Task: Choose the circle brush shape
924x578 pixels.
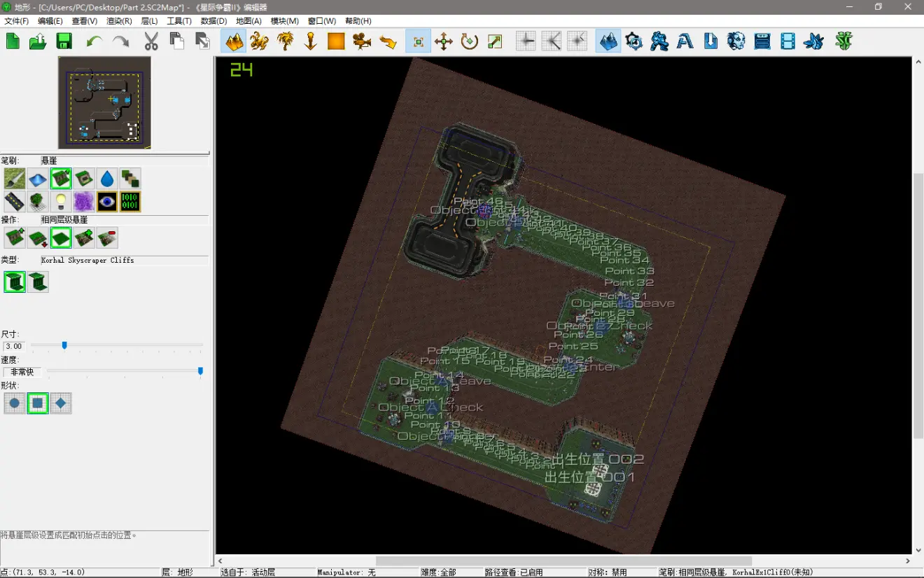Action: pyautogui.click(x=15, y=404)
